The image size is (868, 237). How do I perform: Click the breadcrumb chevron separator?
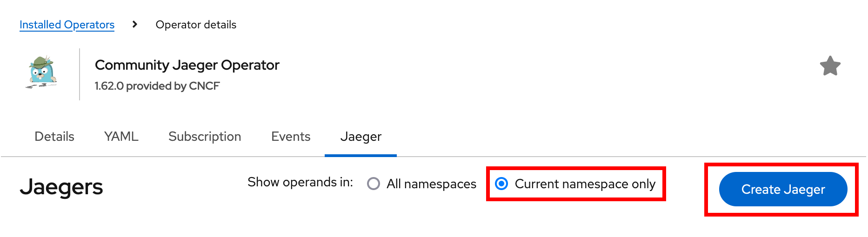coord(135,24)
